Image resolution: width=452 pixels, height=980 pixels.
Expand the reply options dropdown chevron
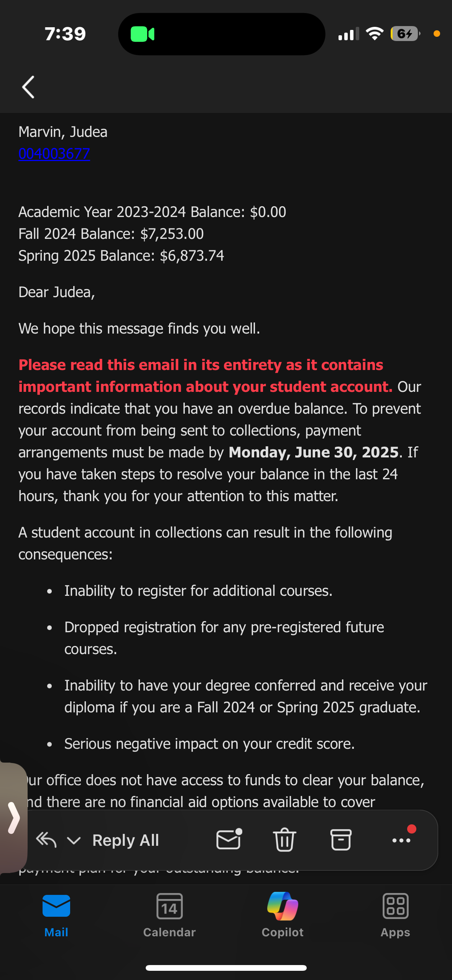coord(74,841)
